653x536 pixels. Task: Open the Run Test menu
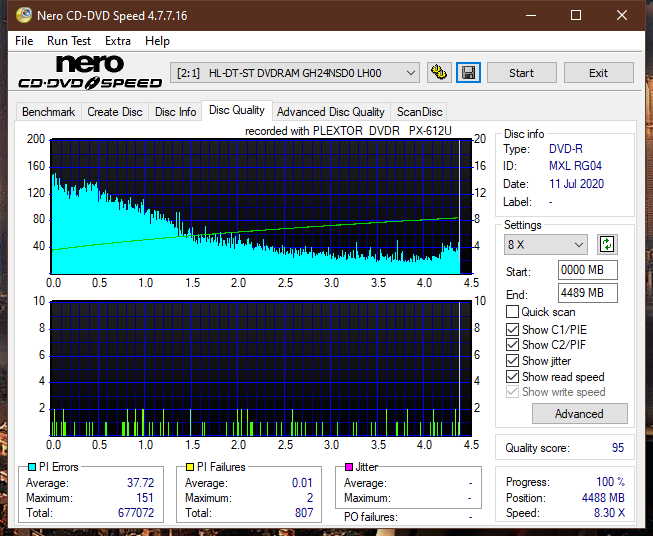(69, 41)
